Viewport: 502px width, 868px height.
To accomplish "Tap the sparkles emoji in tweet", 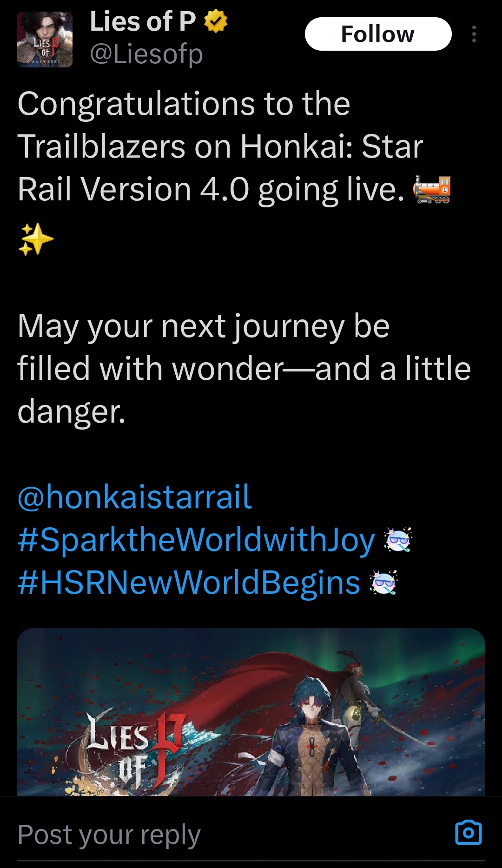I will coord(36,239).
